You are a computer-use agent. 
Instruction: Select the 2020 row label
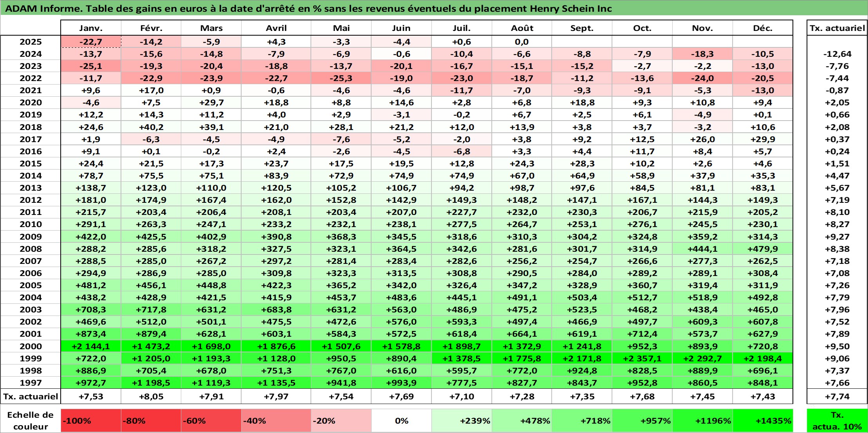[x=31, y=102]
